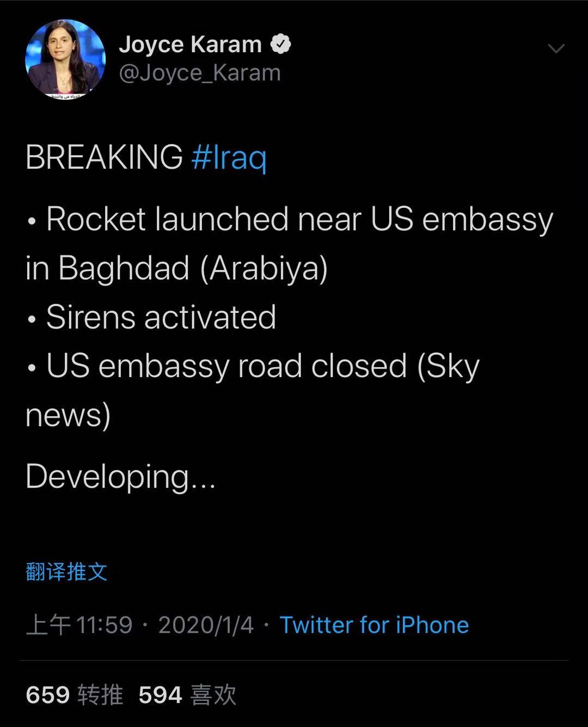Expand the tweet options chevron
Screen dimensions: 588x727
pos(556,49)
